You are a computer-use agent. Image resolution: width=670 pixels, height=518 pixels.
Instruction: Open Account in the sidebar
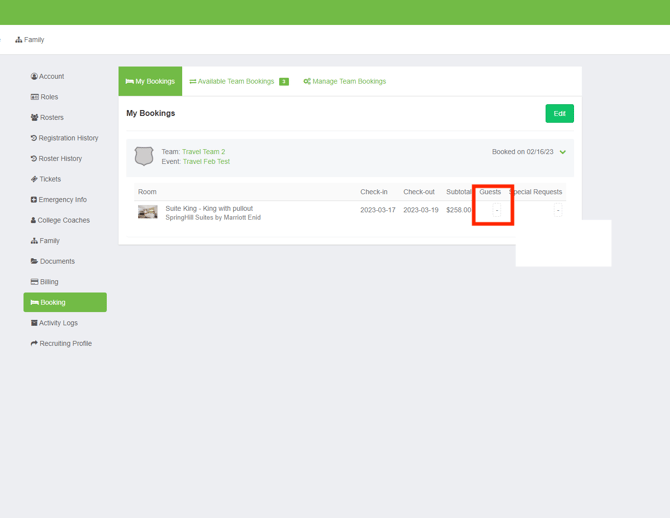coord(48,76)
